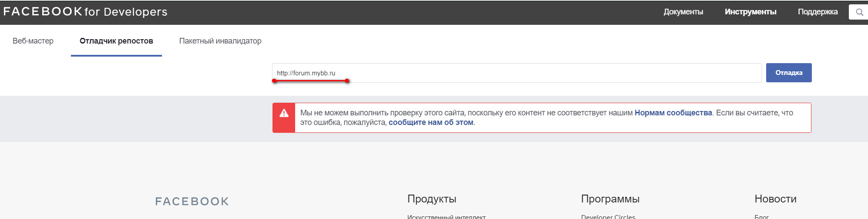The height and width of the screenshot is (219, 868).
Task: Open the Developer Circles footer link
Action: tap(608, 216)
